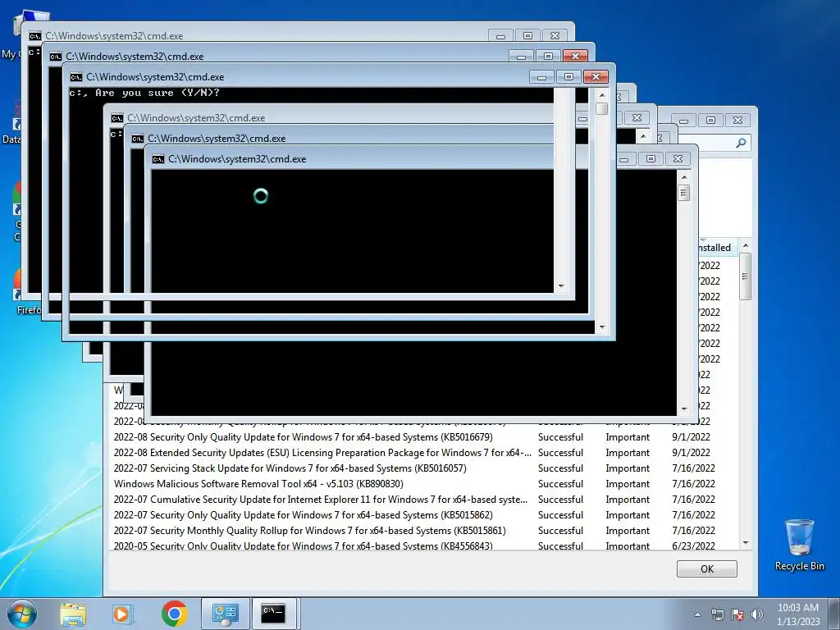Open Windows Explorer from the taskbar

[73, 614]
